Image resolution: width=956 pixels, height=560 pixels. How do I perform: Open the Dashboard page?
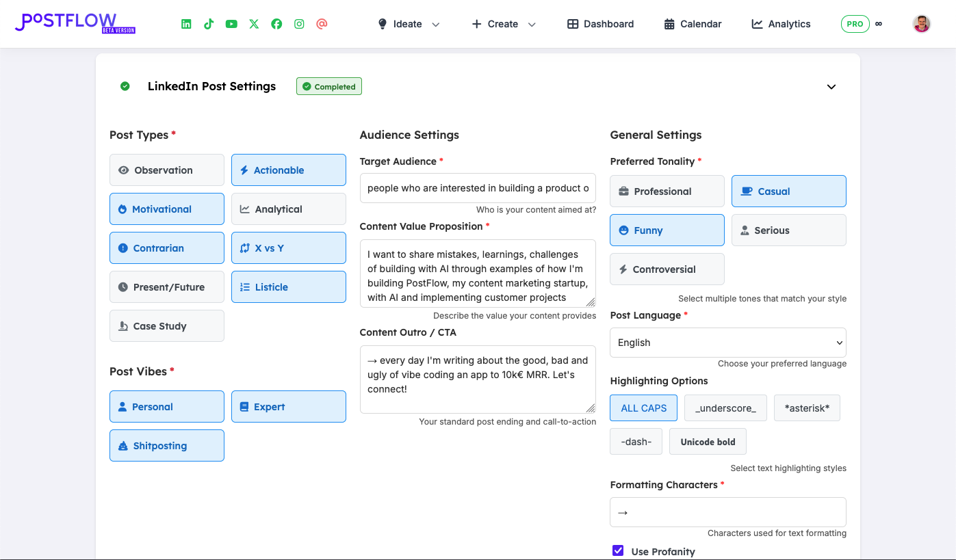(x=600, y=24)
